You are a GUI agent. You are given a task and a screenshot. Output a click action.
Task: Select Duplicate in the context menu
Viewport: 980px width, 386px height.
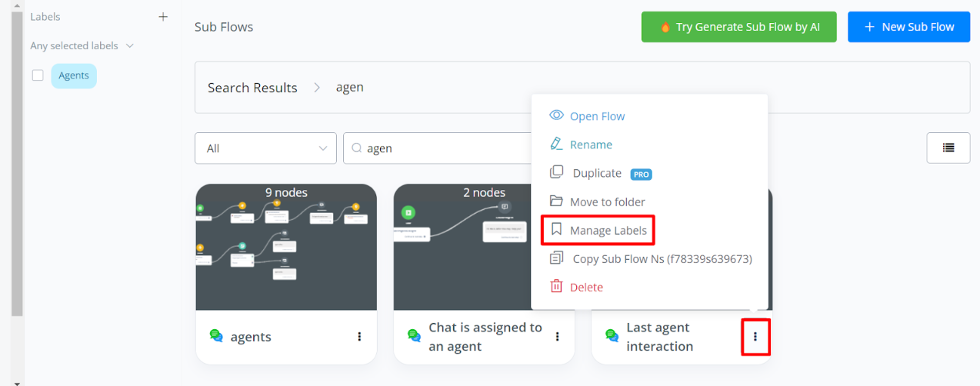pyautogui.click(x=597, y=173)
